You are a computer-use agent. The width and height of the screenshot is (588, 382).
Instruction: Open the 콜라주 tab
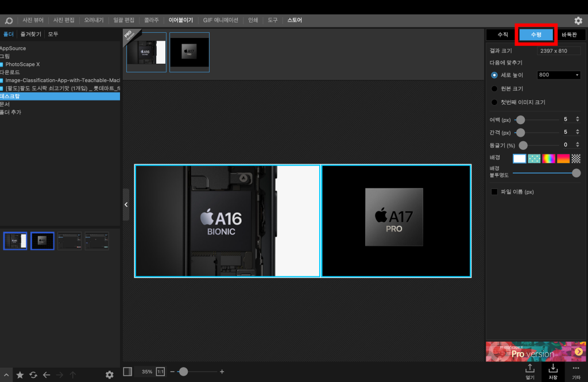pyautogui.click(x=152, y=20)
